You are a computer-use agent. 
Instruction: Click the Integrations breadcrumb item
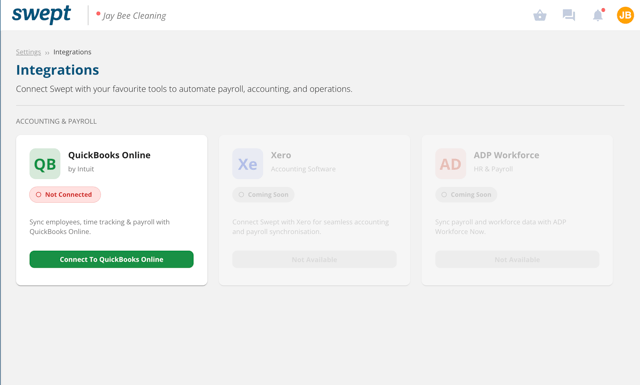coord(72,52)
